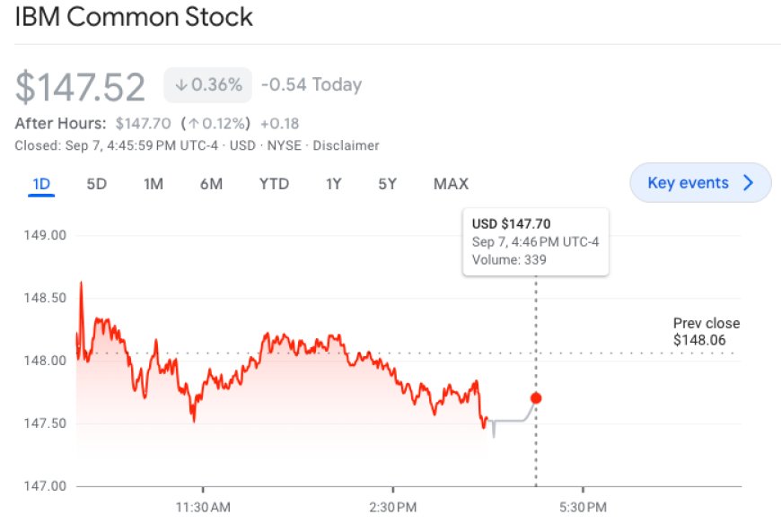Viewport: 781px width, 532px height.
Task: Open the MAX chart range
Action: pyautogui.click(x=450, y=183)
